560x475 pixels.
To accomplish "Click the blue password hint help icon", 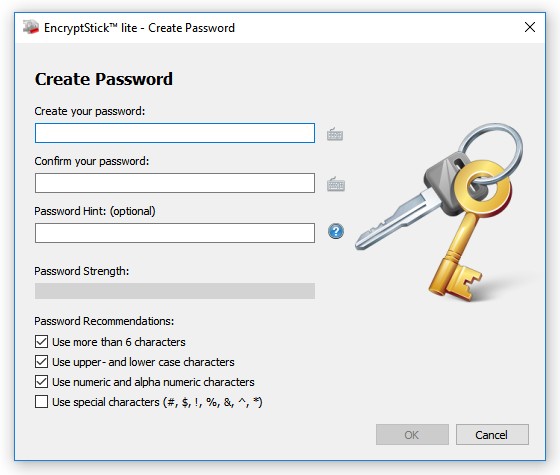I will pyautogui.click(x=336, y=231).
